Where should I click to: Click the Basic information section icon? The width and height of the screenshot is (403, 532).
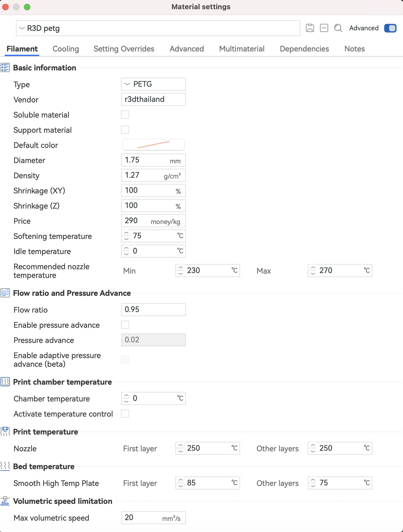[x=5, y=67]
